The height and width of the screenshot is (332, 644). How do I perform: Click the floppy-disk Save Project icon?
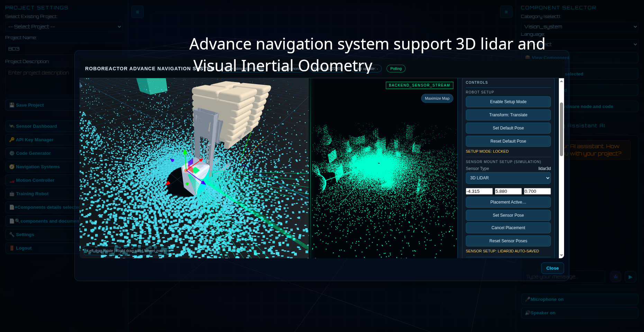[x=12, y=105]
